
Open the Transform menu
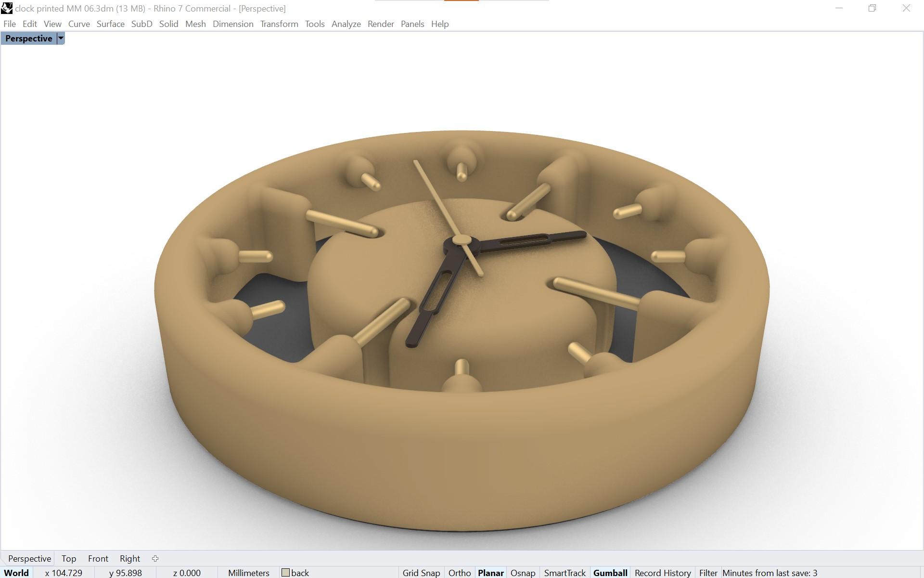click(279, 24)
